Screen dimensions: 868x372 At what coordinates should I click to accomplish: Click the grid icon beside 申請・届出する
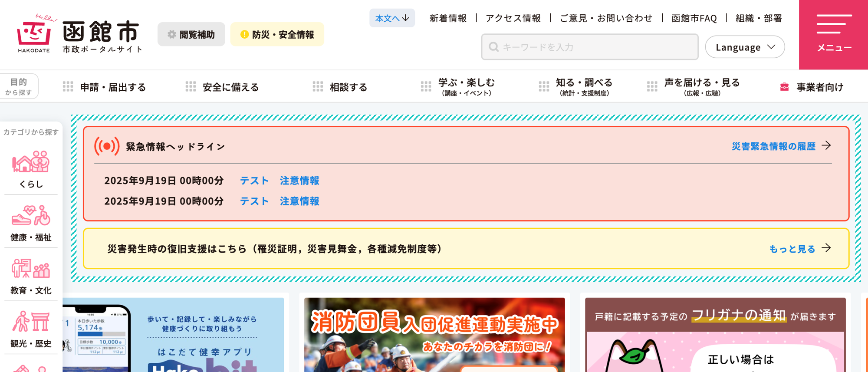tap(68, 87)
